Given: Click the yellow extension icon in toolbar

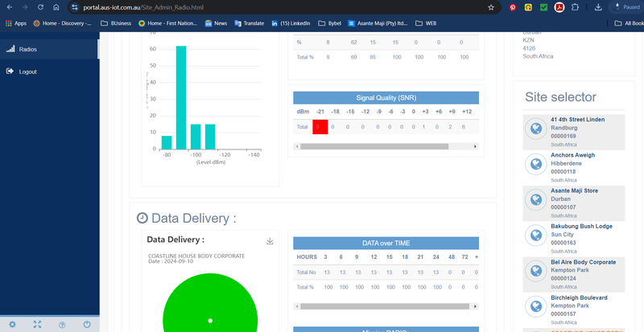Looking at the screenshot, I should [528, 7].
